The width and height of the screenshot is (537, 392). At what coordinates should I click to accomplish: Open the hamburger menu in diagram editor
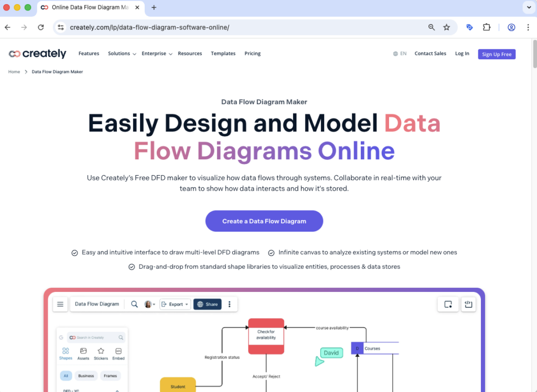coord(60,304)
